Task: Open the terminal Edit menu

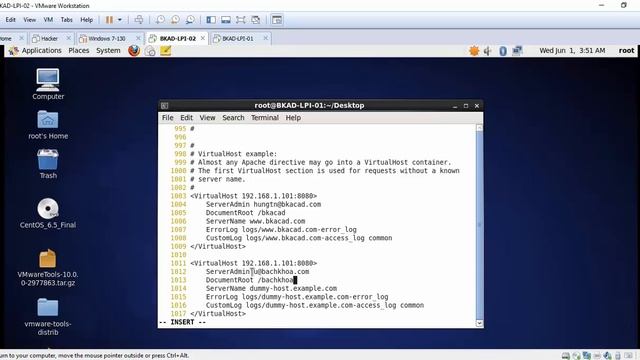Action: [x=186, y=118]
